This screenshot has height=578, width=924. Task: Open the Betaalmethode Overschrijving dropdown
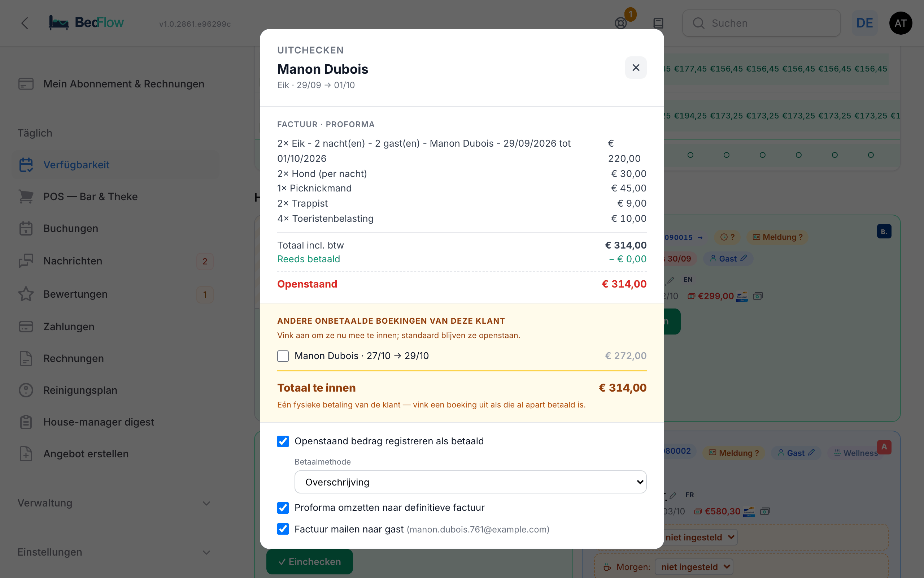470,482
